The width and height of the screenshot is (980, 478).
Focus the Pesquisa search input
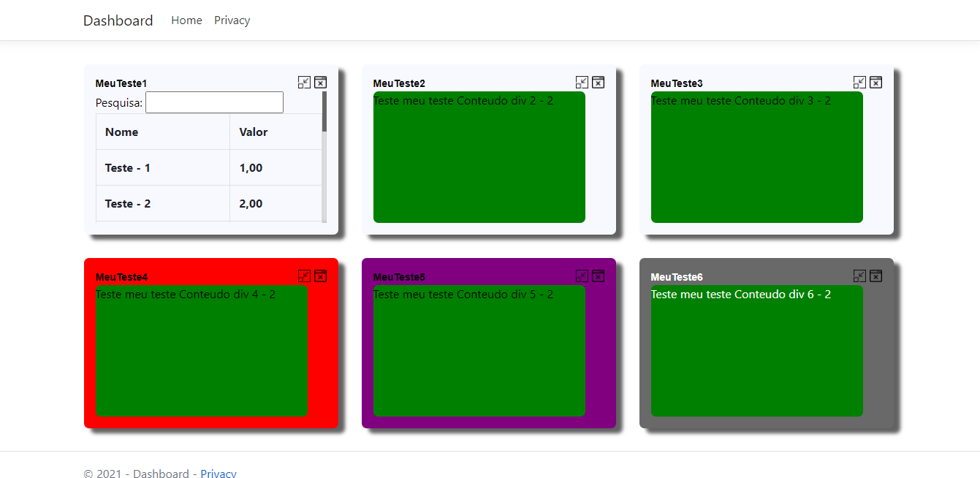tap(214, 102)
